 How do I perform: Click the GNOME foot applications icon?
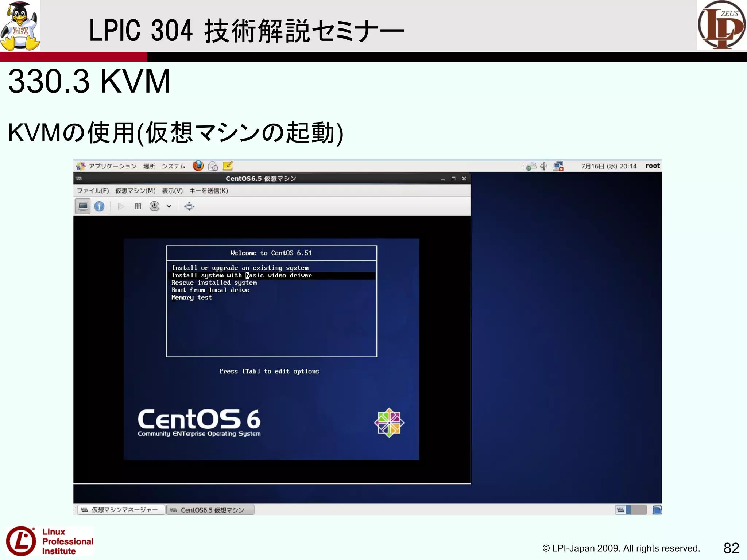pos(81,166)
